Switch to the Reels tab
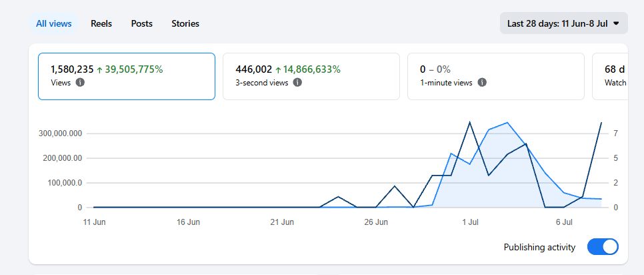Screen dimensions: 644x275 coord(101,23)
